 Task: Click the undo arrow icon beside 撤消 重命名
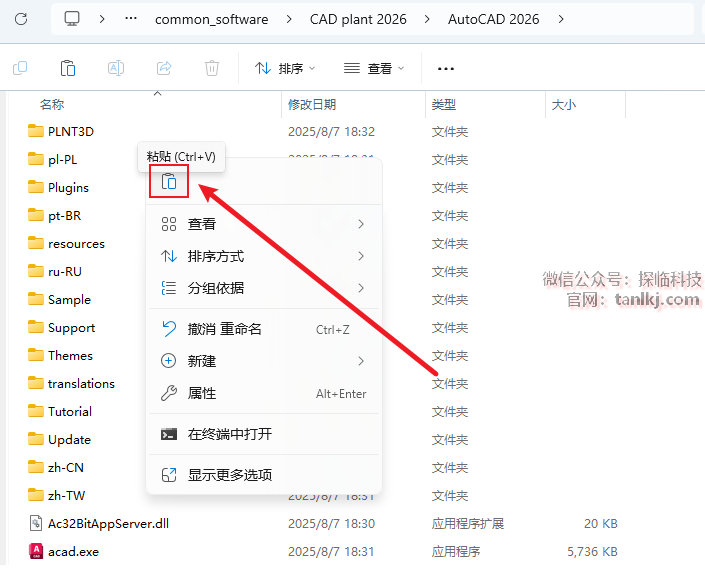pyautogui.click(x=169, y=329)
